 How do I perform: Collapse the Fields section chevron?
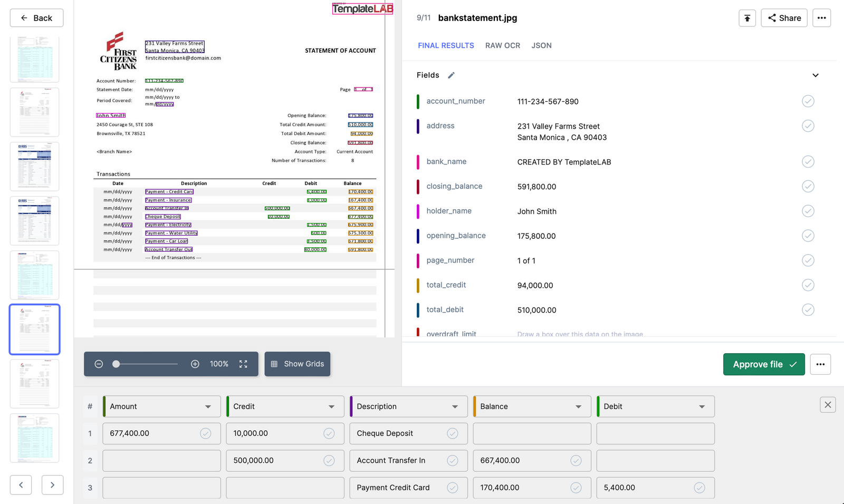816,75
